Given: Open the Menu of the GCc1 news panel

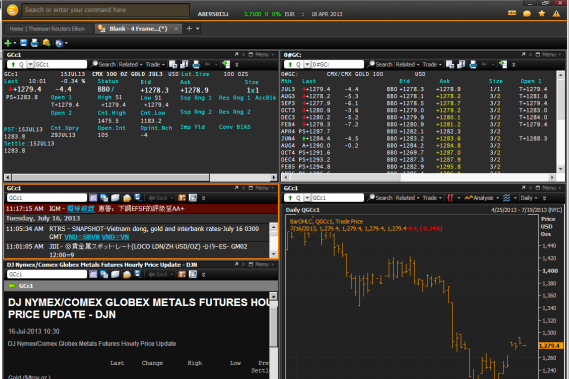Looking at the screenshot, I should pos(262,188).
